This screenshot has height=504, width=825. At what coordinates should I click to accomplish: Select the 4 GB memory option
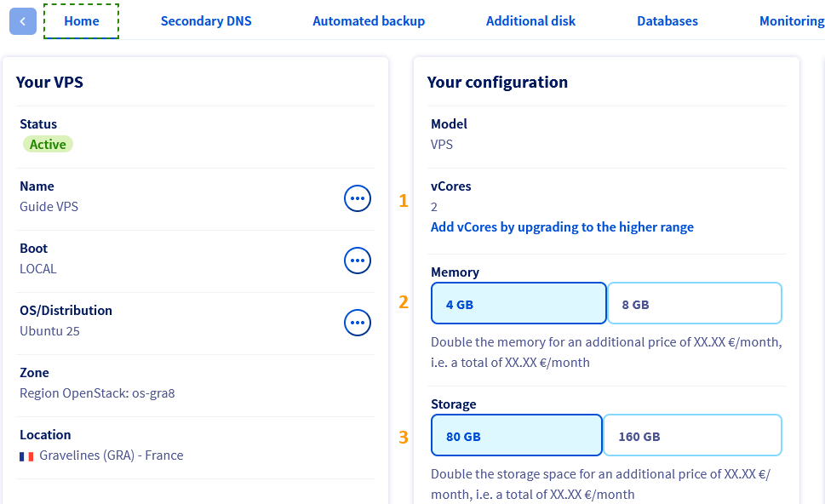(x=518, y=304)
